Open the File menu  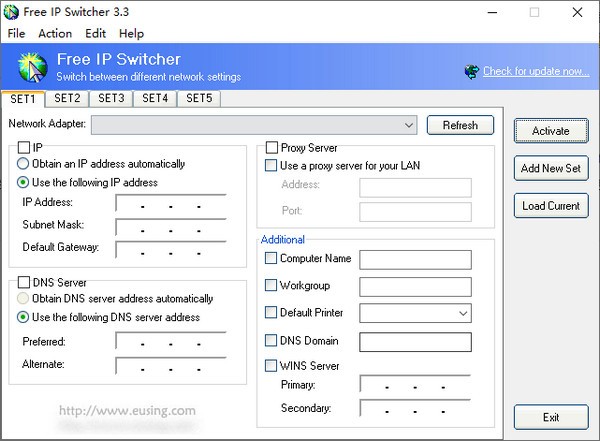16,34
